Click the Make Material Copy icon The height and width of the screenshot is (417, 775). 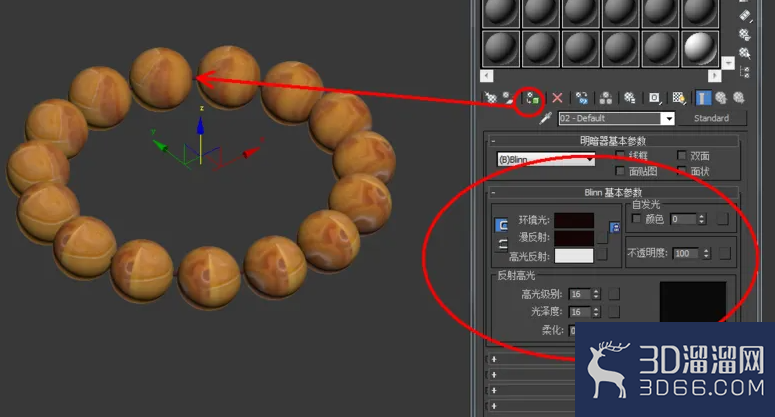point(582,98)
